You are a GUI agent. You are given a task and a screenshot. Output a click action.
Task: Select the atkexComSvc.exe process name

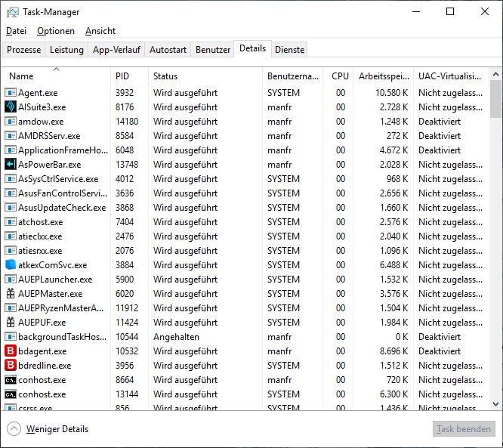point(53,265)
